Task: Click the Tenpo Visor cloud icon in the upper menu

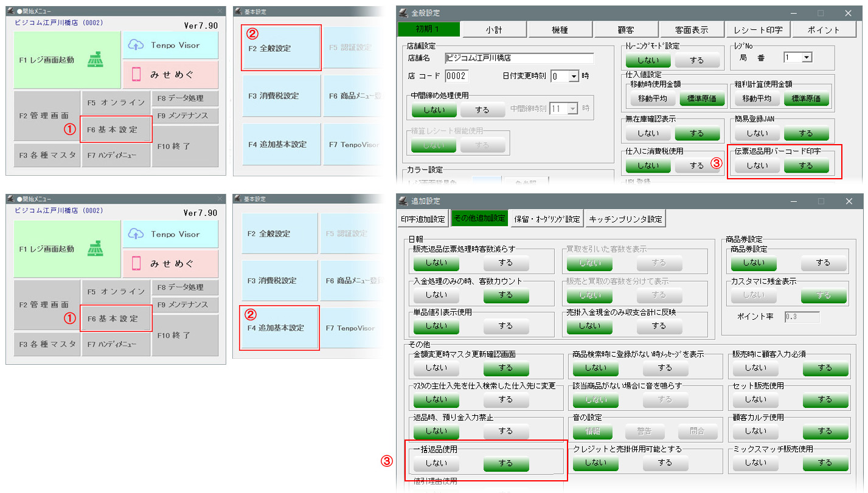Action: point(136,46)
